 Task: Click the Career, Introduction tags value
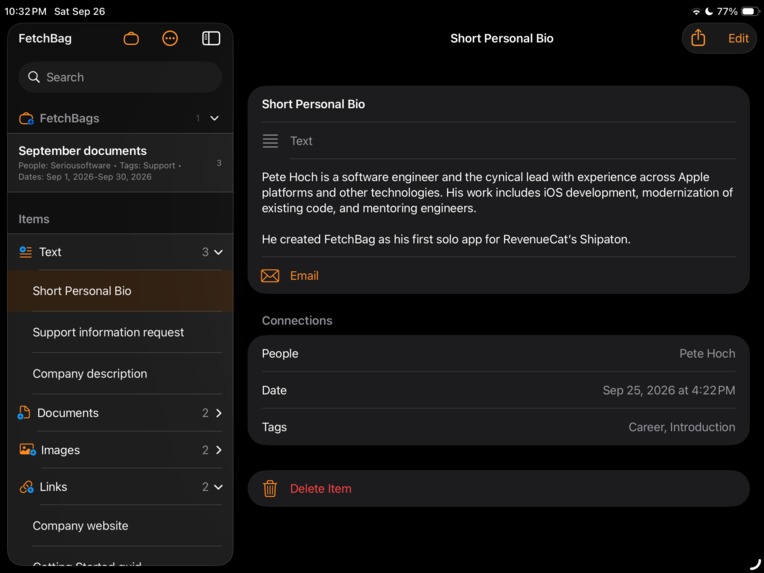point(682,427)
